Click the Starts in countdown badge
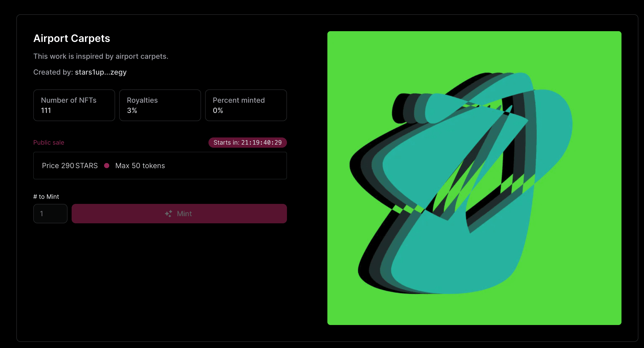Viewport: 644px width, 348px height. point(247,143)
